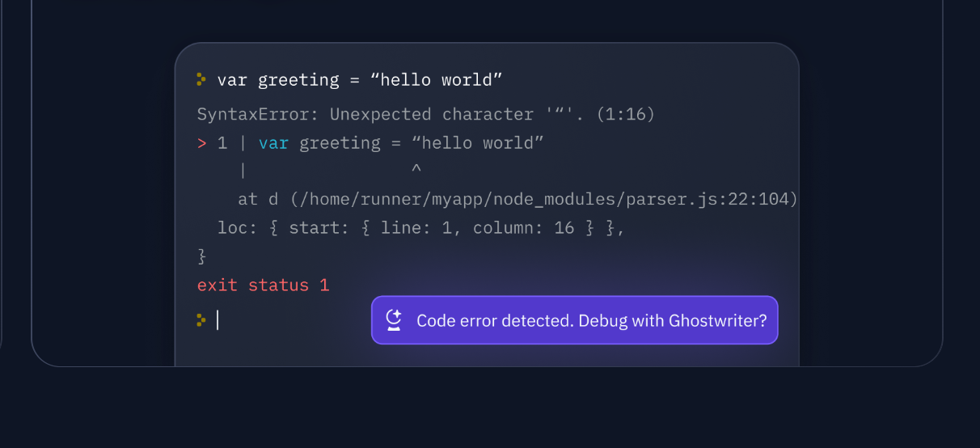Click the prompt icon next to the blinking cursor
Screen dimensions: 980x448
pos(201,320)
